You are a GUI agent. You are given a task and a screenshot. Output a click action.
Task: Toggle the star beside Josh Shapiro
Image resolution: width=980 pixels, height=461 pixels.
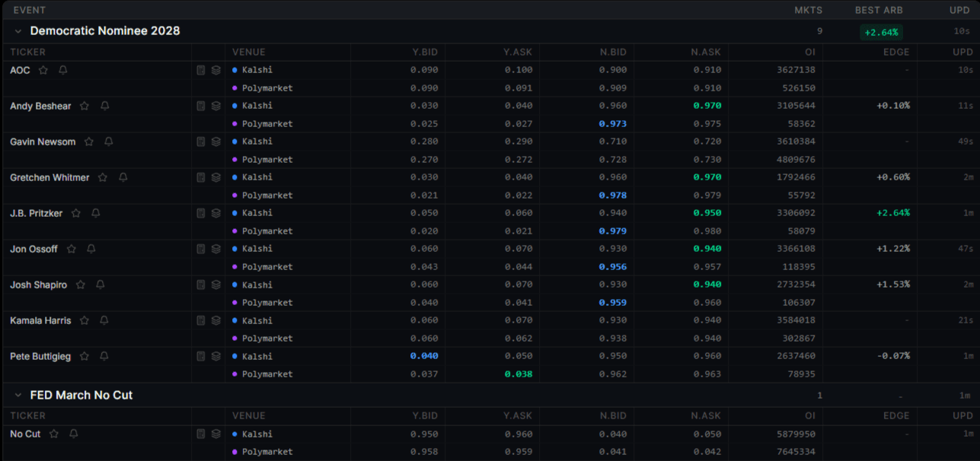[x=80, y=285]
